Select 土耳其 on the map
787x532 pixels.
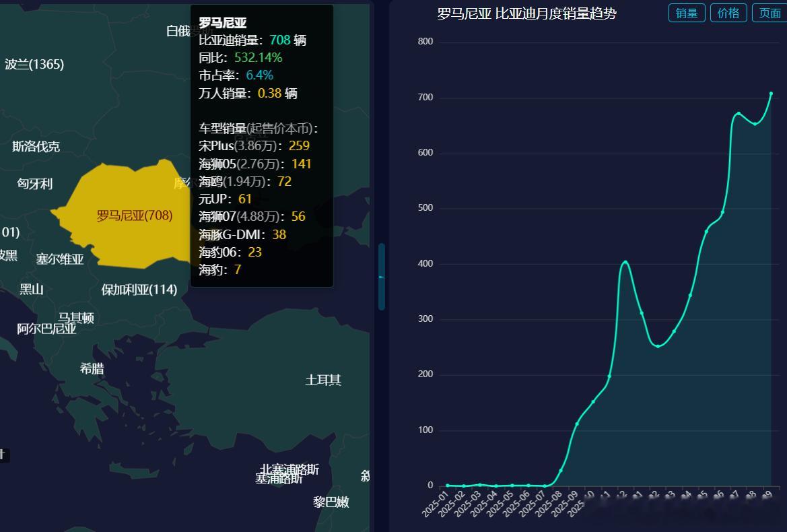tap(323, 380)
